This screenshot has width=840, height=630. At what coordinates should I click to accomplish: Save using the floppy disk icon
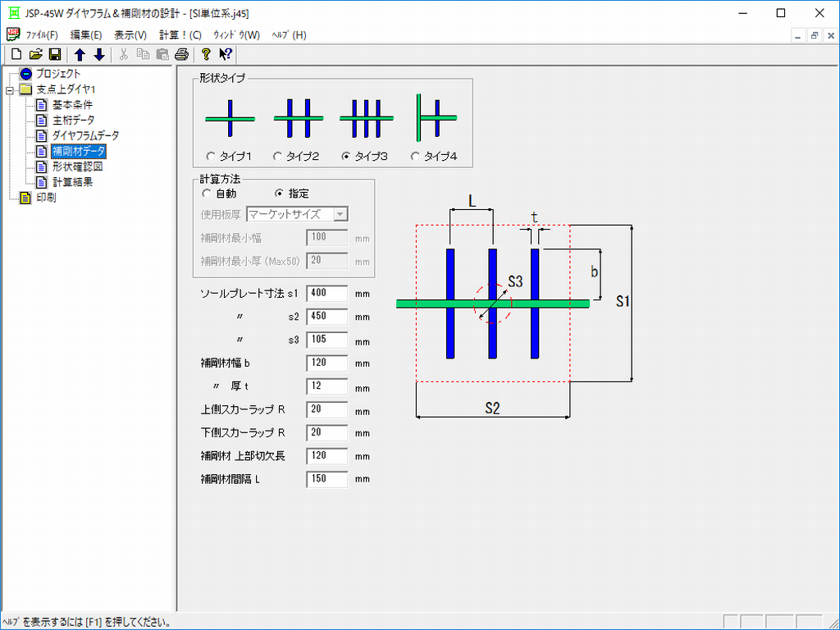pos(55,55)
